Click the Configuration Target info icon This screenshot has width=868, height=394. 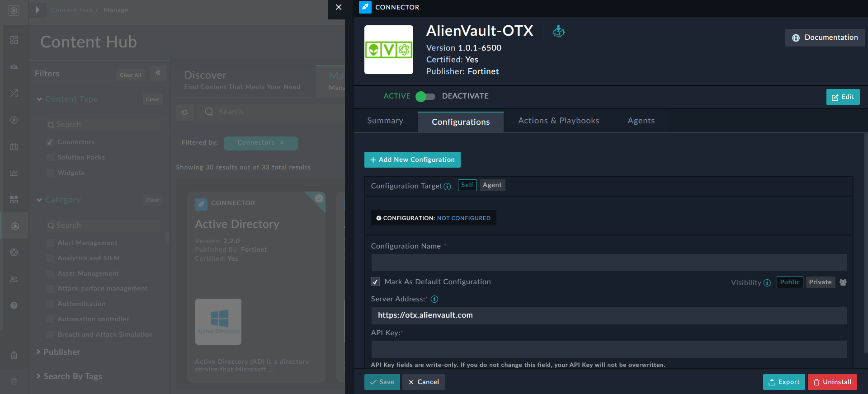coord(447,187)
